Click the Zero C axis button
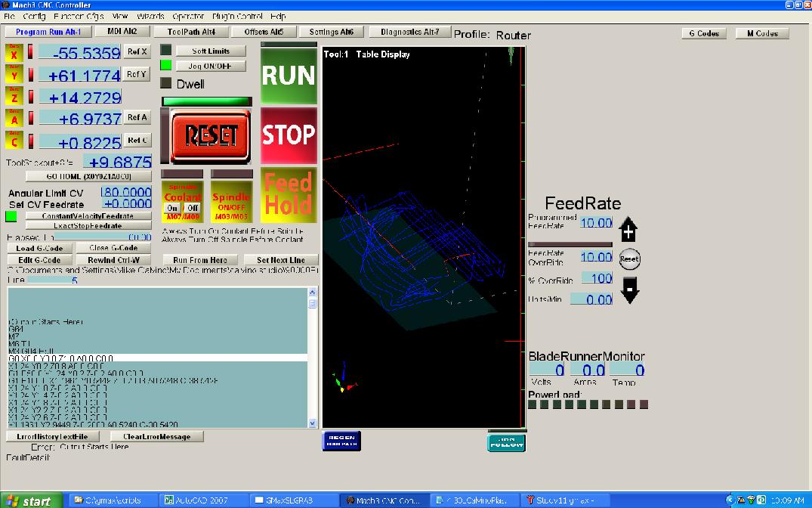Viewport: 812px width, 508px height. coord(14,140)
